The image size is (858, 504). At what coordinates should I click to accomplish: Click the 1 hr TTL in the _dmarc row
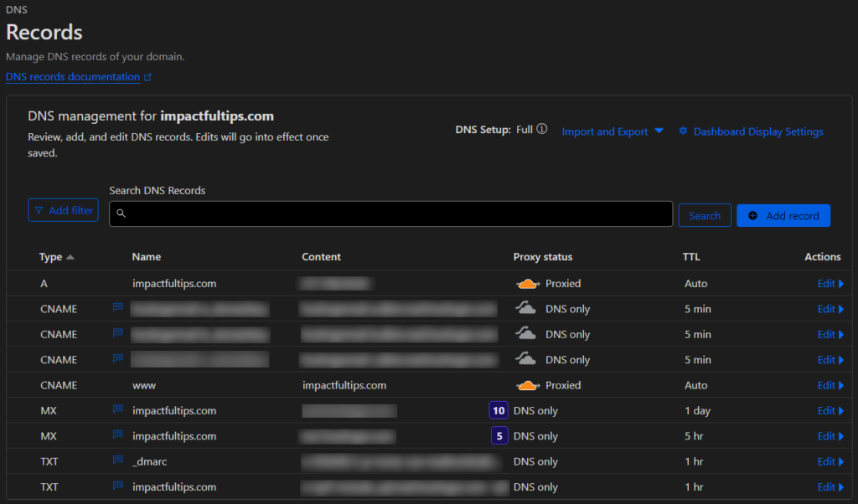click(694, 461)
